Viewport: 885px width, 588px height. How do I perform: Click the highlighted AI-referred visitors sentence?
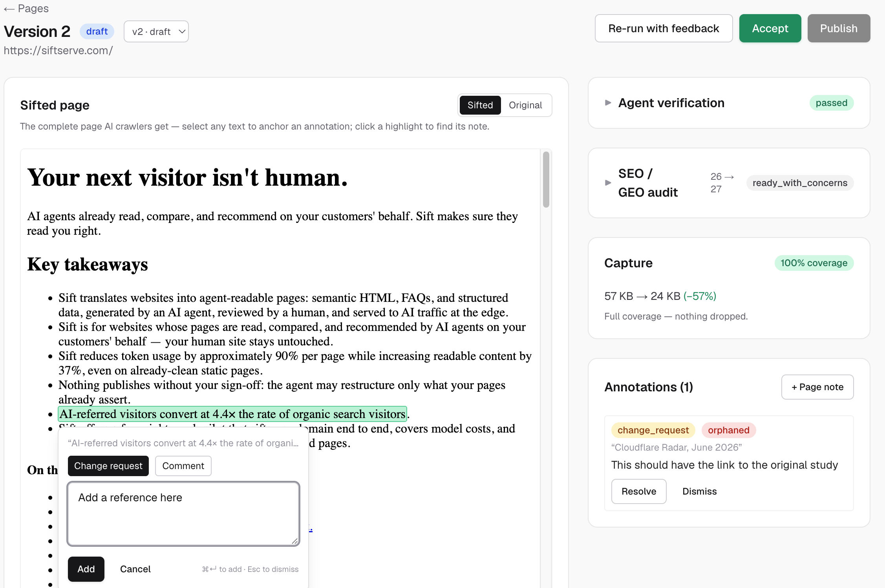pyautogui.click(x=232, y=414)
